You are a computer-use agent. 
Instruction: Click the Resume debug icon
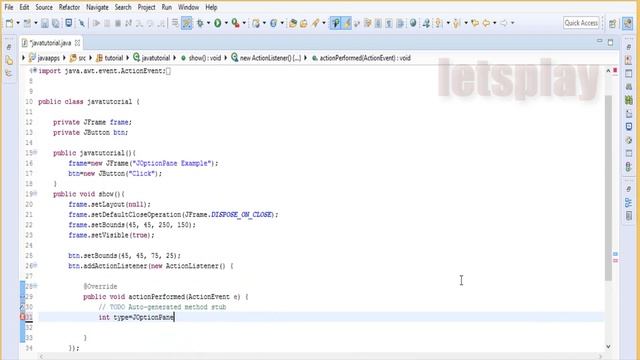(x=96, y=23)
